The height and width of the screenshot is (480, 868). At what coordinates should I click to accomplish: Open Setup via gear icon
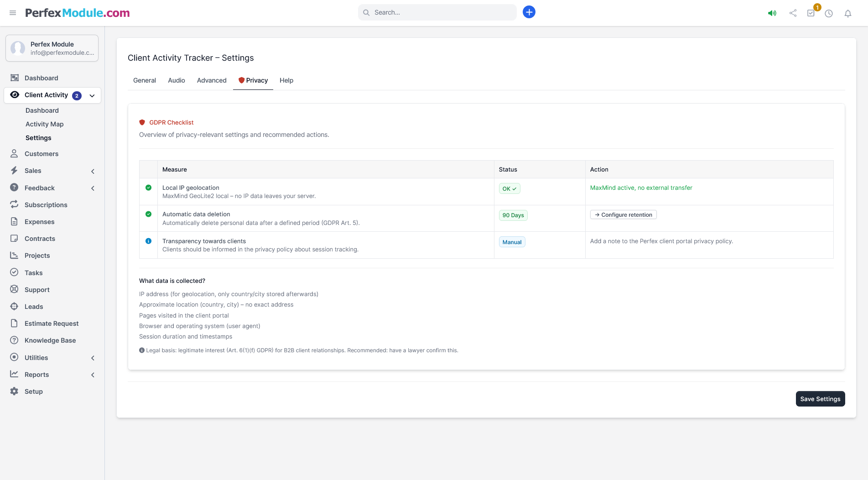[14, 391]
